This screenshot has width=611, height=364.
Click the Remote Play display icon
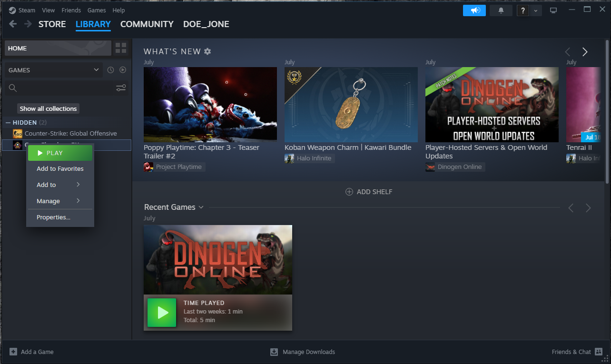click(553, 10)
